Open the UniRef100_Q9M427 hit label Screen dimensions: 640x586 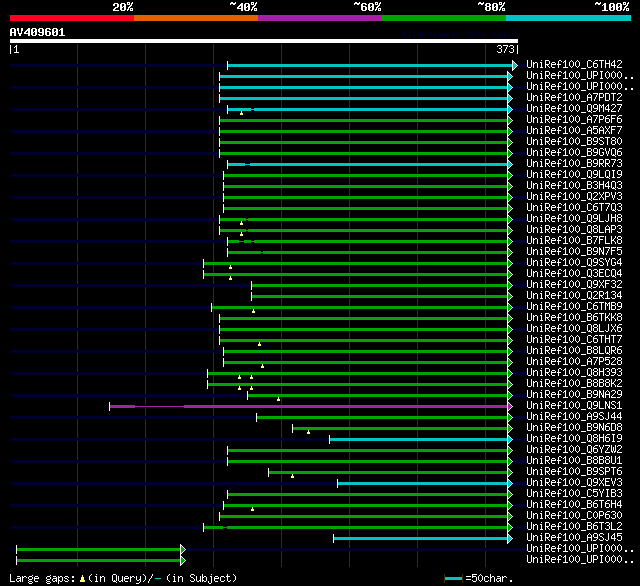tap(574, 109)
